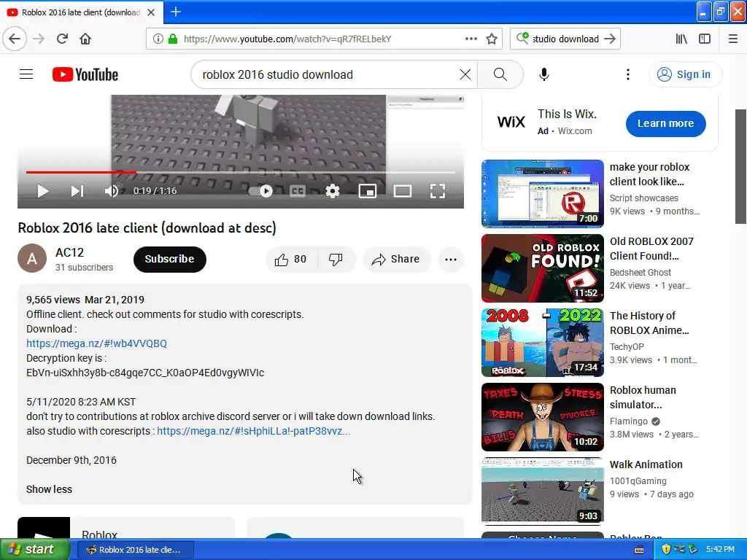This screenshot has width=747, height=560.
Task: Click the security shield tray icon
Action: (x=666, y=549)
